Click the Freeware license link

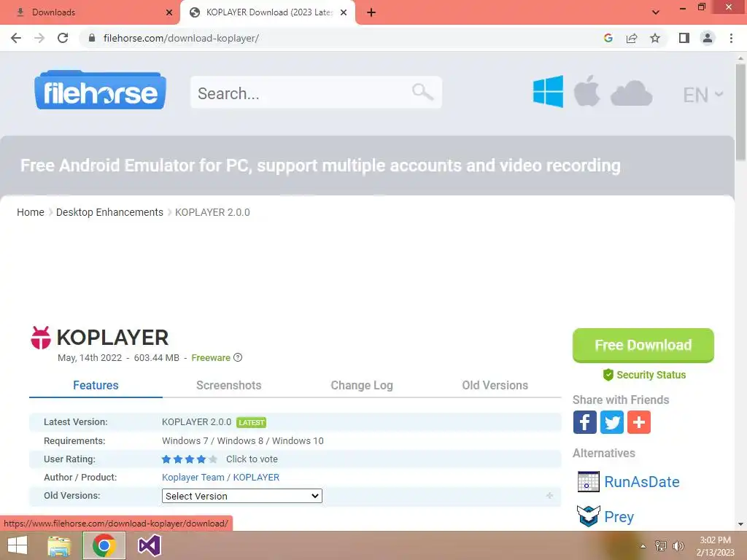click(211, 357)
